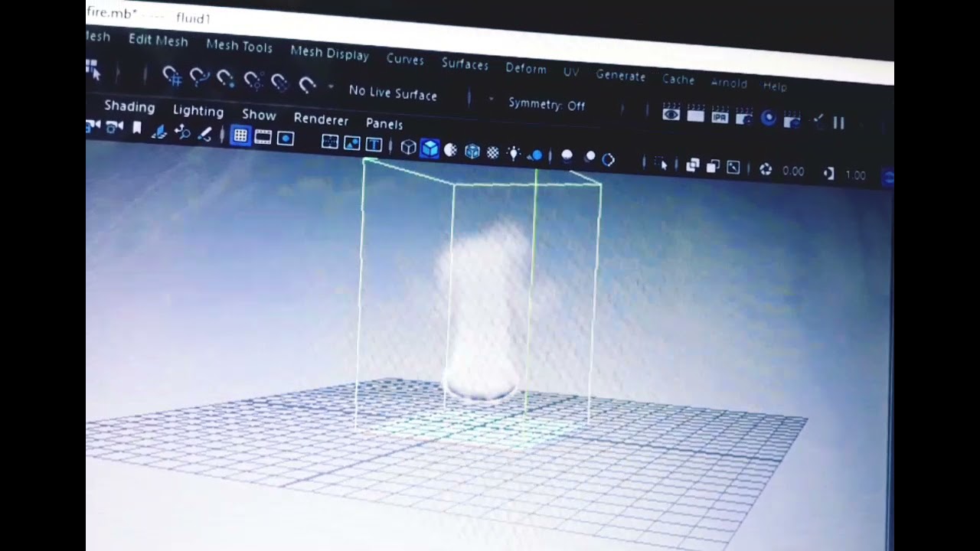Open the Arnold menu
This screenshot has height=551, width=980.
click(729, 83)
